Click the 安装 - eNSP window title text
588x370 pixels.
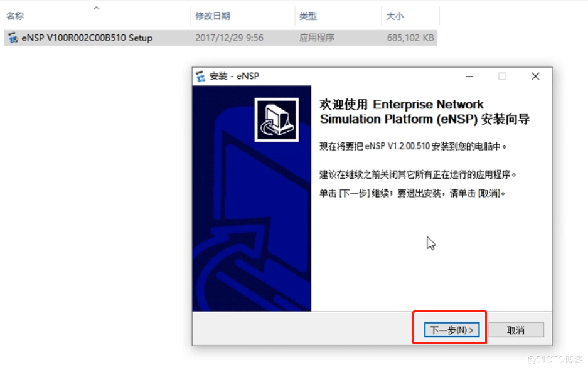pyautogui.click(x=234, y=76)
